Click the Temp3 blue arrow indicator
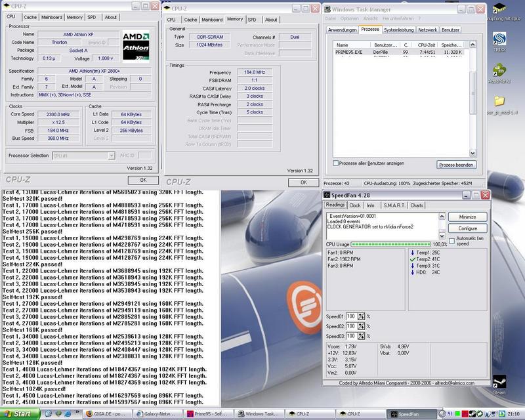Viewport: 525px width, 420px height. click(x=413, y=266)
